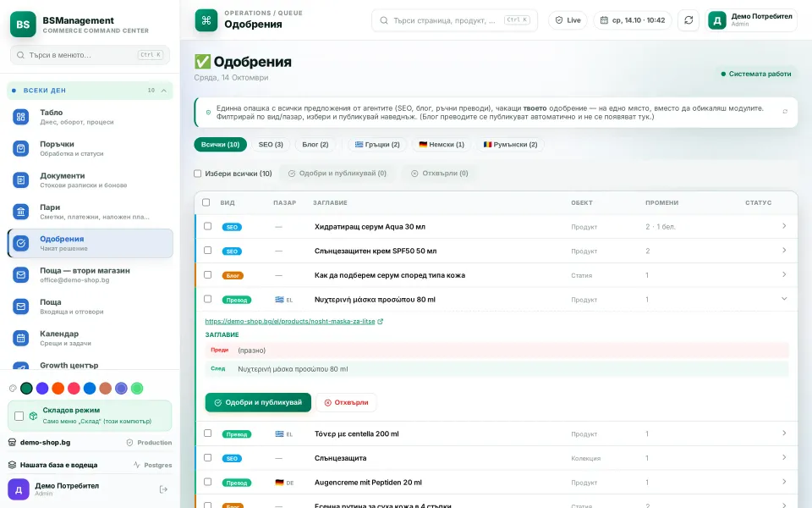The width and height of the screenshot is (812, 508).
Task: Select the SEO (3) filter tab
Action: (271, 145)
